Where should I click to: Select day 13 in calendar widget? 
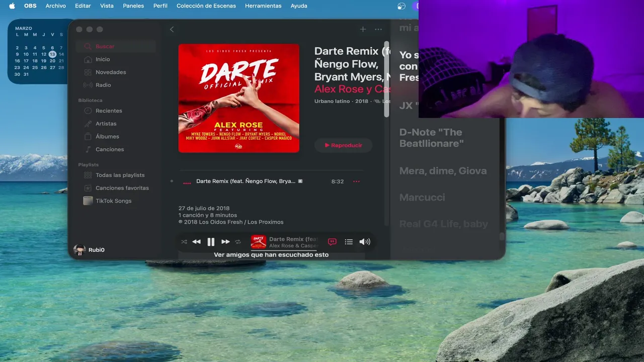pos(52,54)
